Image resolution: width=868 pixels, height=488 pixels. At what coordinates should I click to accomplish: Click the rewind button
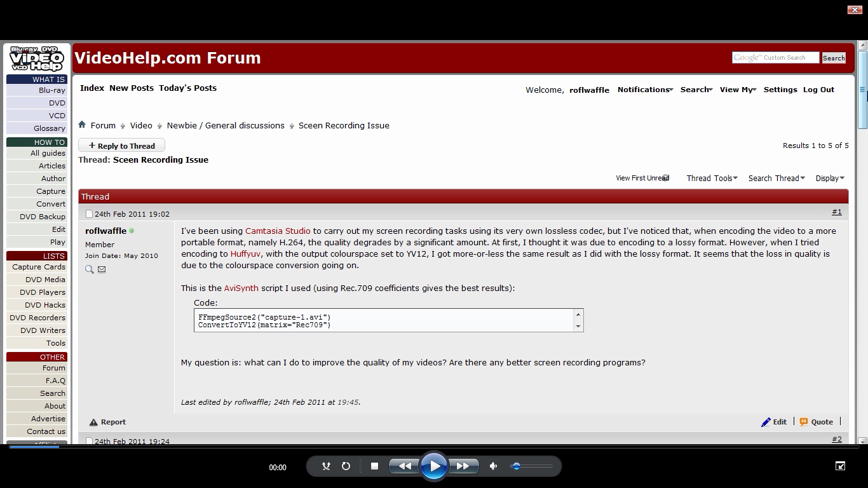click(x=404, y=466)
